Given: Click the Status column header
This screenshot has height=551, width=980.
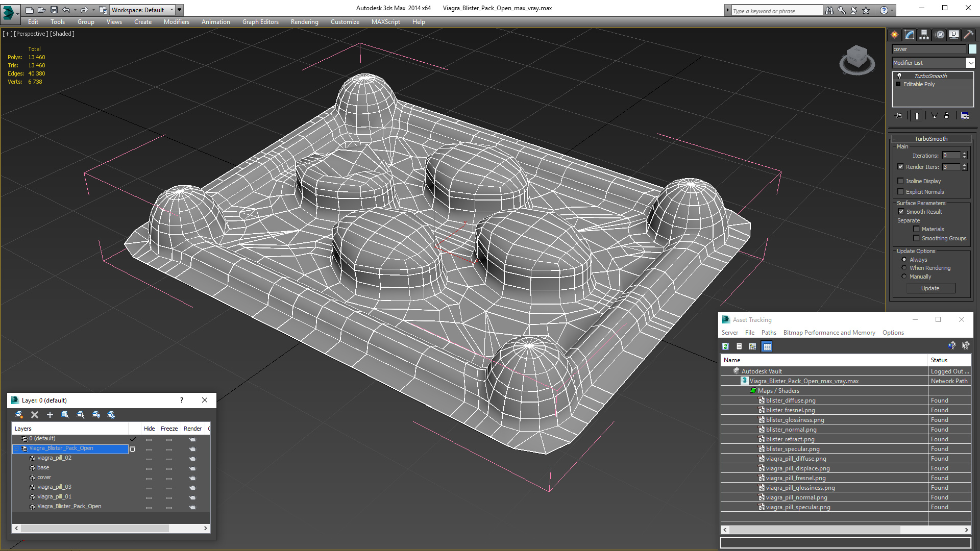Looking at the screenshot, I should click(x=949, y=360).
